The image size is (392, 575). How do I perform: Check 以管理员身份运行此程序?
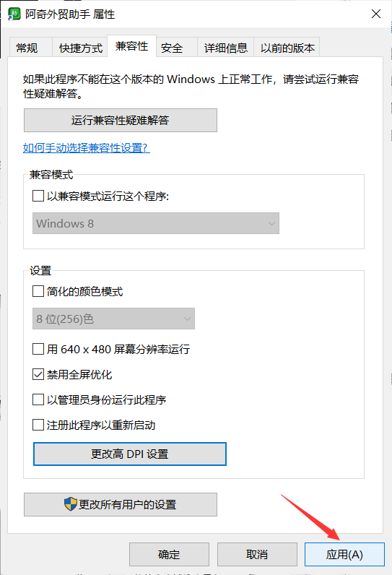click(x=38, y=399)
